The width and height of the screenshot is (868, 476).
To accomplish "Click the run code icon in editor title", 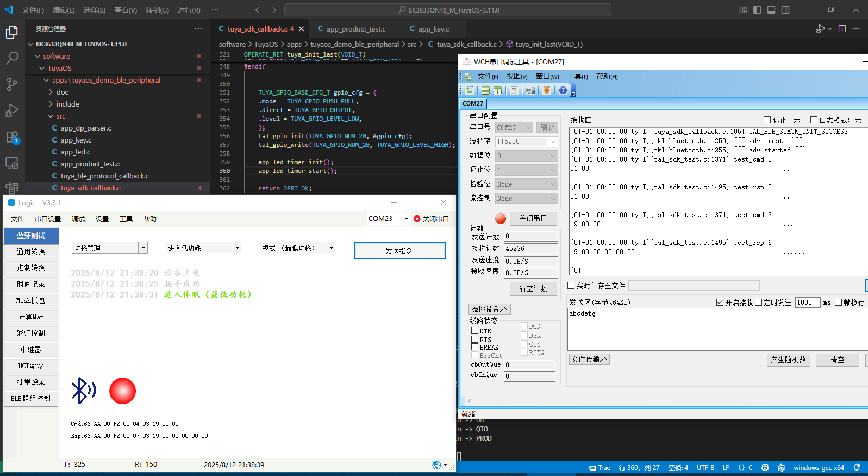I will click(x=820, y=29).
